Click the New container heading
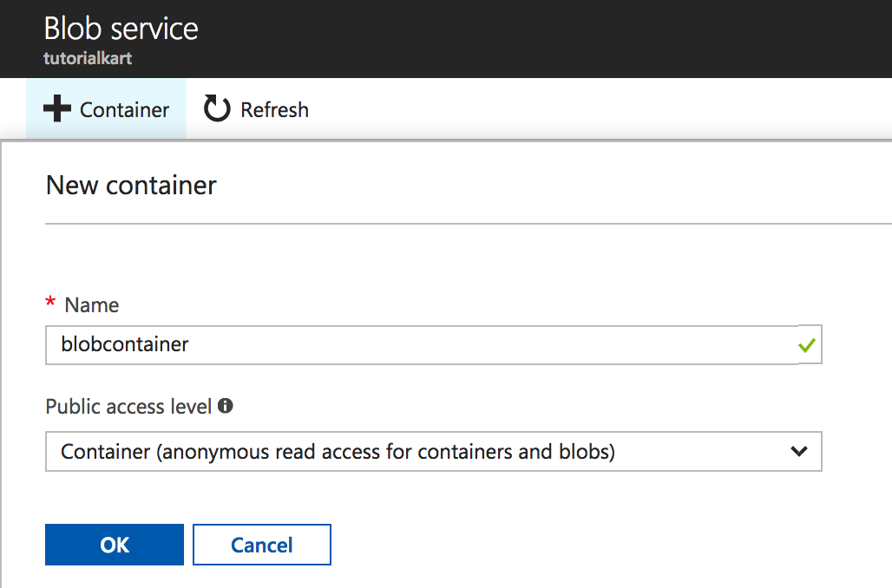Viewport: 892px width, 588px height. (130, 185)
